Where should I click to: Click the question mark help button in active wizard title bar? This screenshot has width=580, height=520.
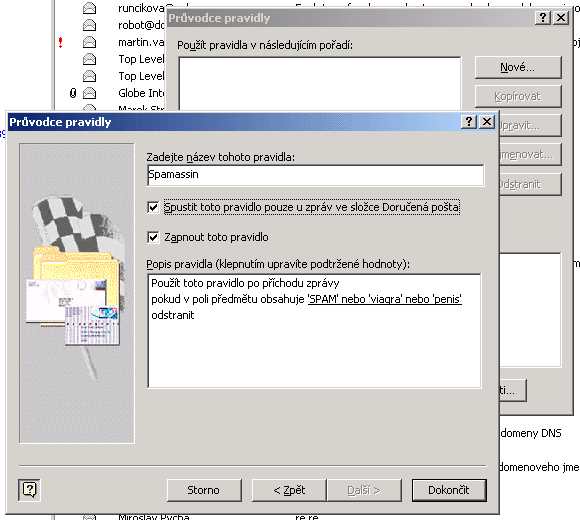coord(469,121)
